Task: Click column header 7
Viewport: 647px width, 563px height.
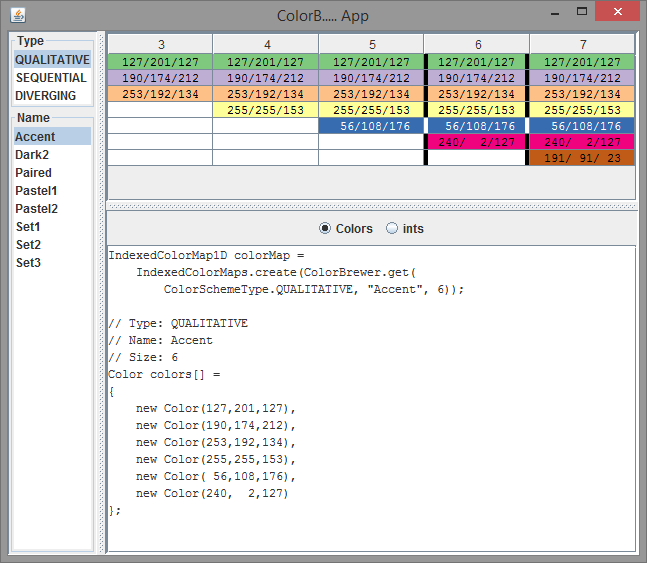Action: pyautogui.click(x=582, y=44)
